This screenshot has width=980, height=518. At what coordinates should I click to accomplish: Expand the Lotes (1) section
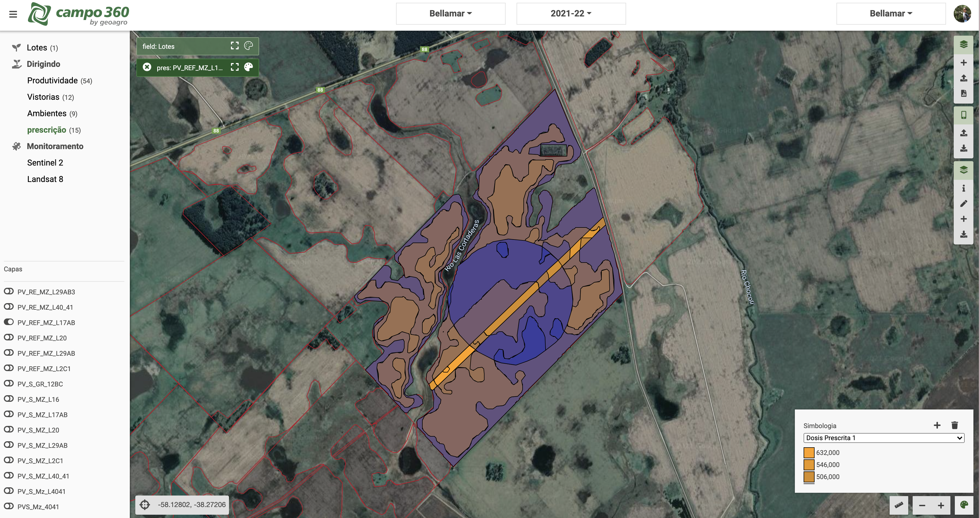tap(42, 48)
